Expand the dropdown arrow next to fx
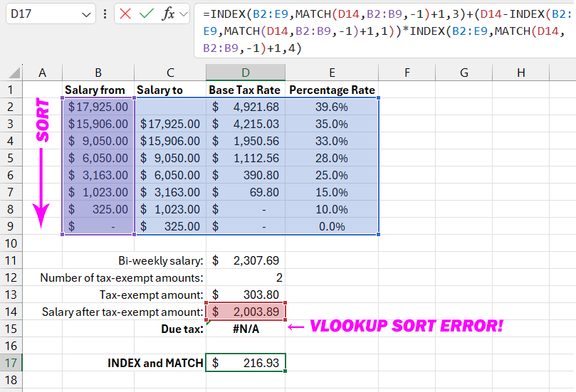The image size is (576, 392). pos(183,14)
